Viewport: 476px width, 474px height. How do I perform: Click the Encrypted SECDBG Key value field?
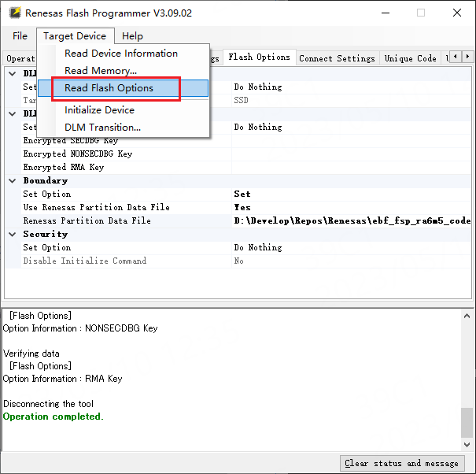(352, 141)
